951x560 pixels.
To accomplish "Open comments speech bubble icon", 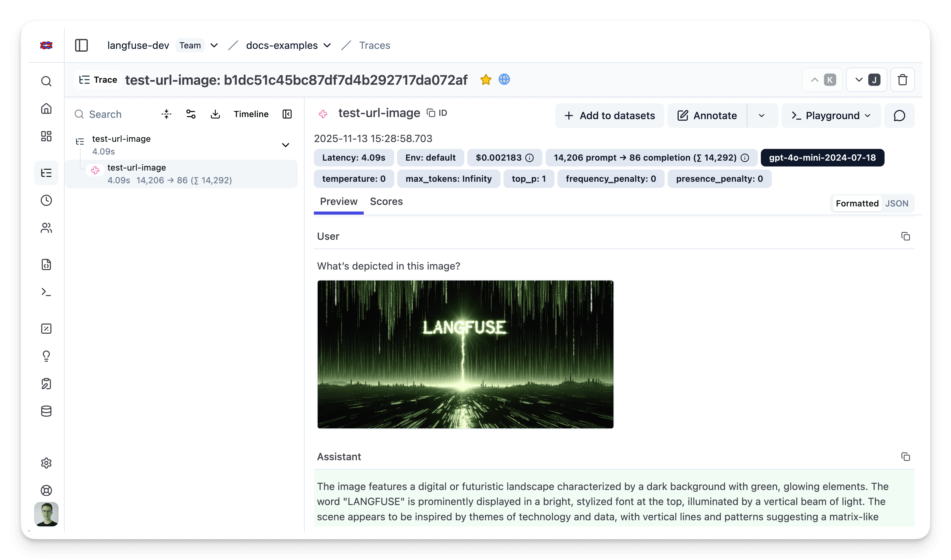I will [899, 116].
